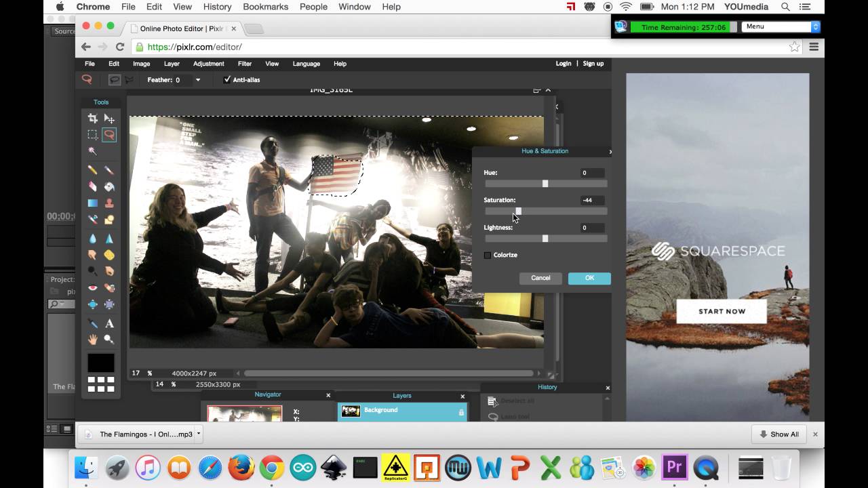This screenshot has width=868, height=488.
Task: Select the Drawing shapes tool
Action: pyautogui.click(x=109, y=220)
